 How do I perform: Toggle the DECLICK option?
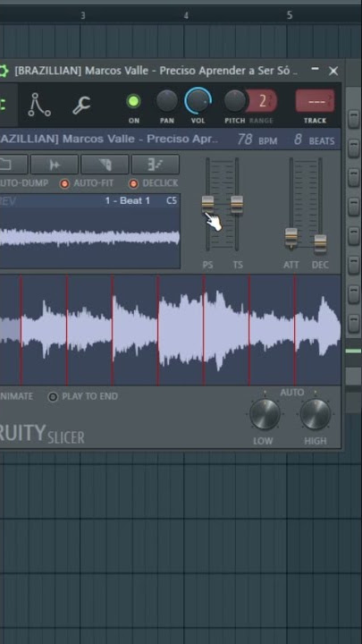pyautogui.click(x=133, y=183)
